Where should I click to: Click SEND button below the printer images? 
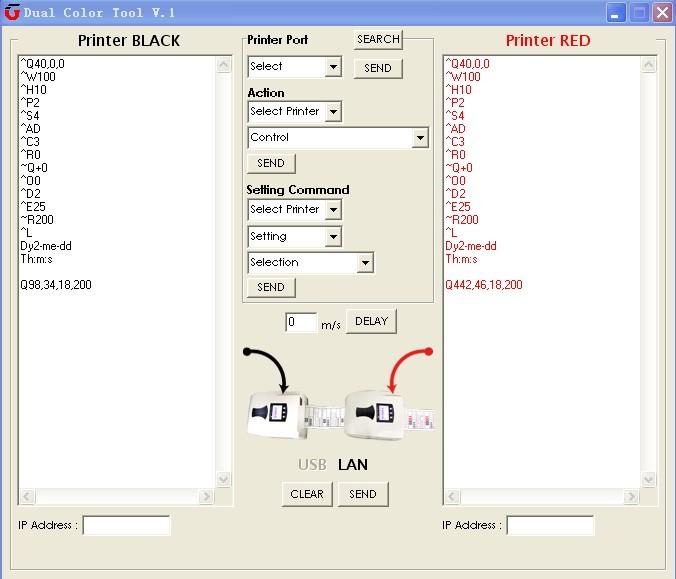(362, 494)
